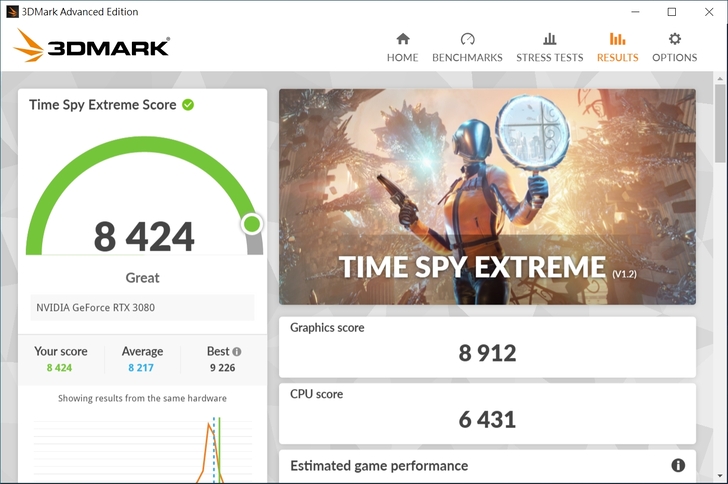This screenshot has height=484, width=728.
Task: Click the score gauge green knob
Action: point(252,224)
